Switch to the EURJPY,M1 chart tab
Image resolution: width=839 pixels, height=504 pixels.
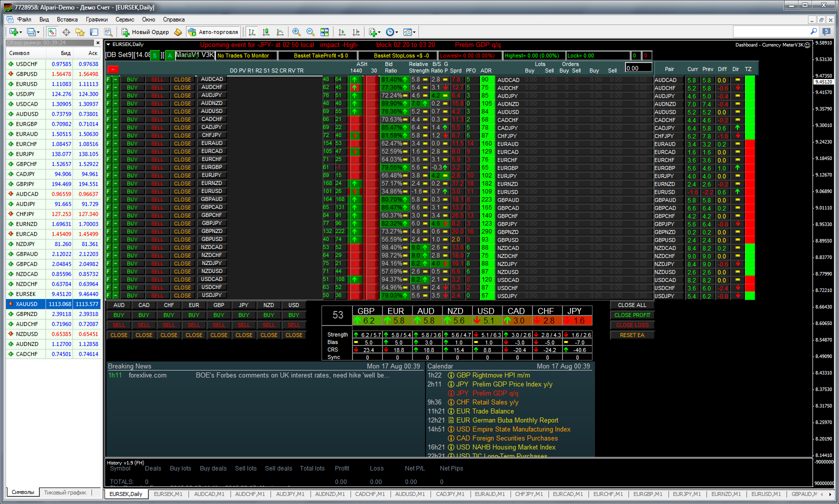coord(686,494)
